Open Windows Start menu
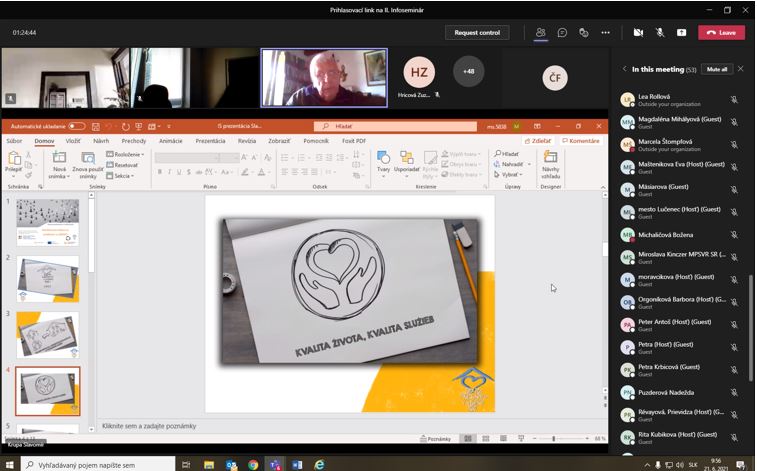Screen dimensions: 757x471 [9, 465]
